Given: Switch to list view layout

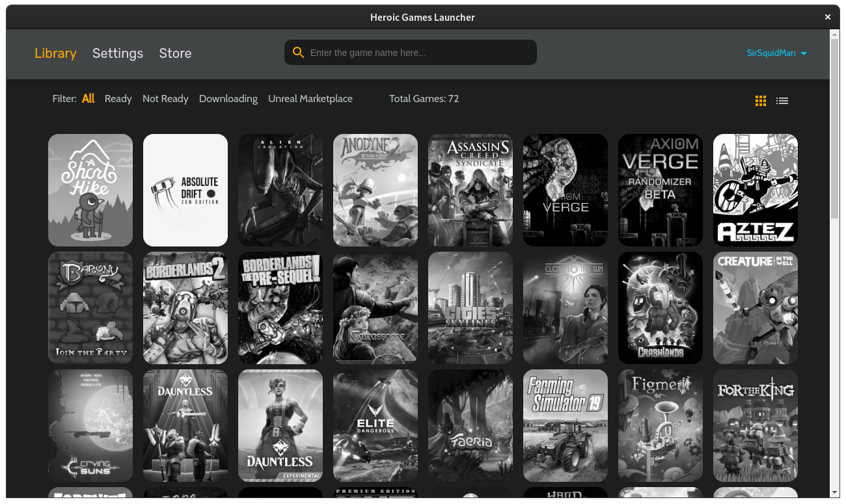Looking at the screenshot, I should [x=782, y=101].
